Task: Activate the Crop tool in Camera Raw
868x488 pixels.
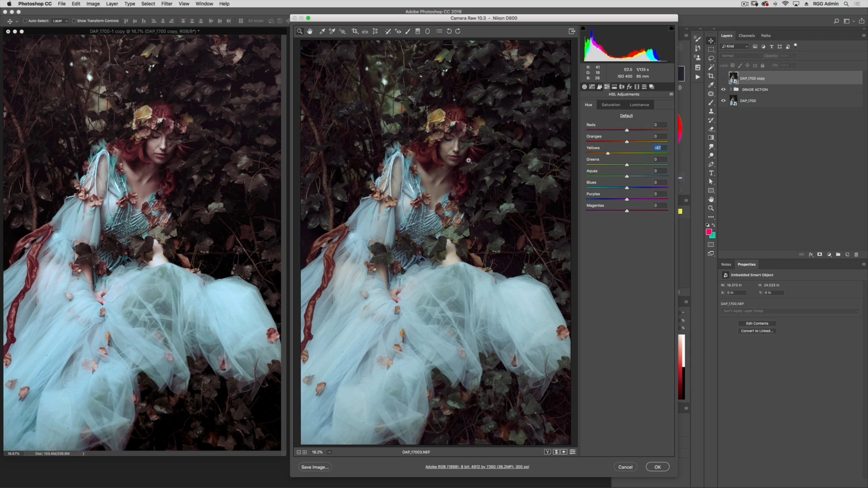Action: 354,31
